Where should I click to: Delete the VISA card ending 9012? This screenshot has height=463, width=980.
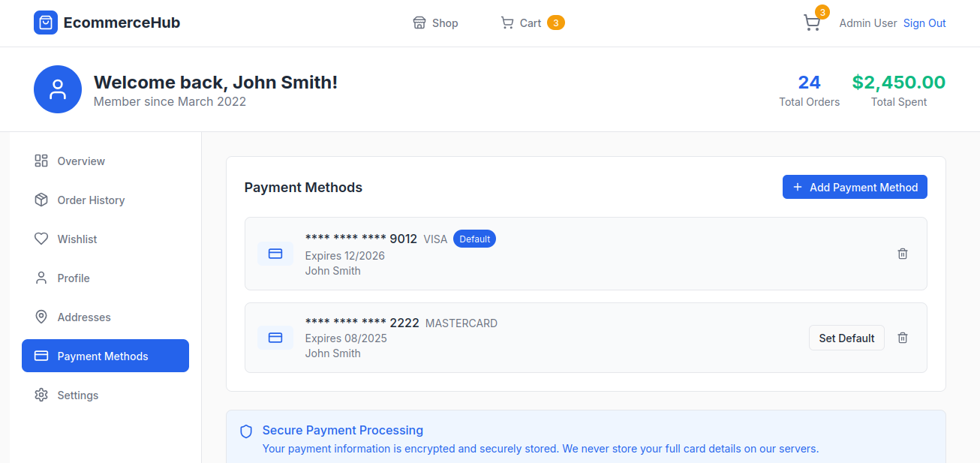pos(903,254)
